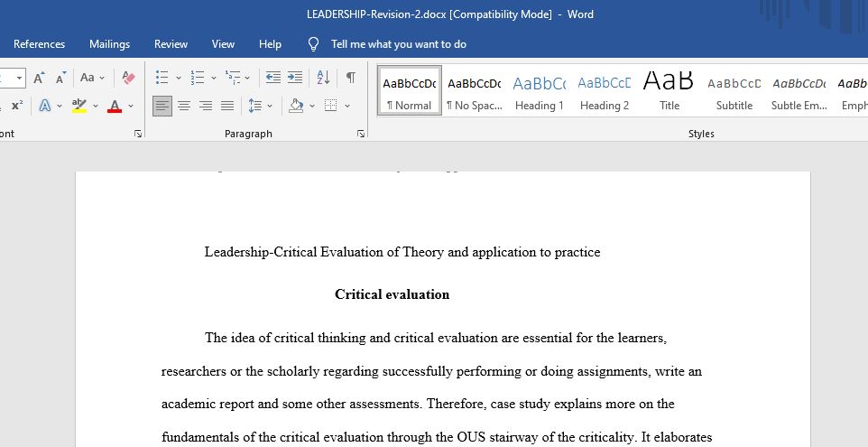868x447 pixels.
Task: Click the Tell me lightbulb icon
Action: click(x=313, y=43)
